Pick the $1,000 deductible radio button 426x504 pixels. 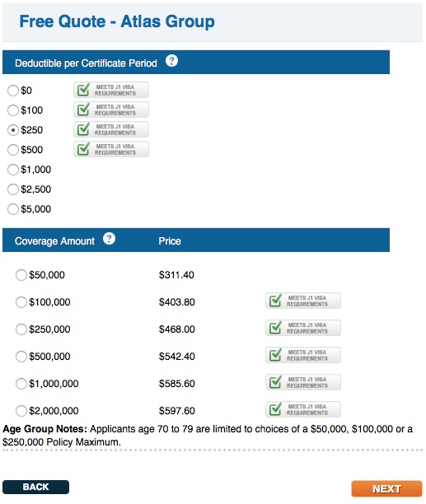[x=13, y=170]
